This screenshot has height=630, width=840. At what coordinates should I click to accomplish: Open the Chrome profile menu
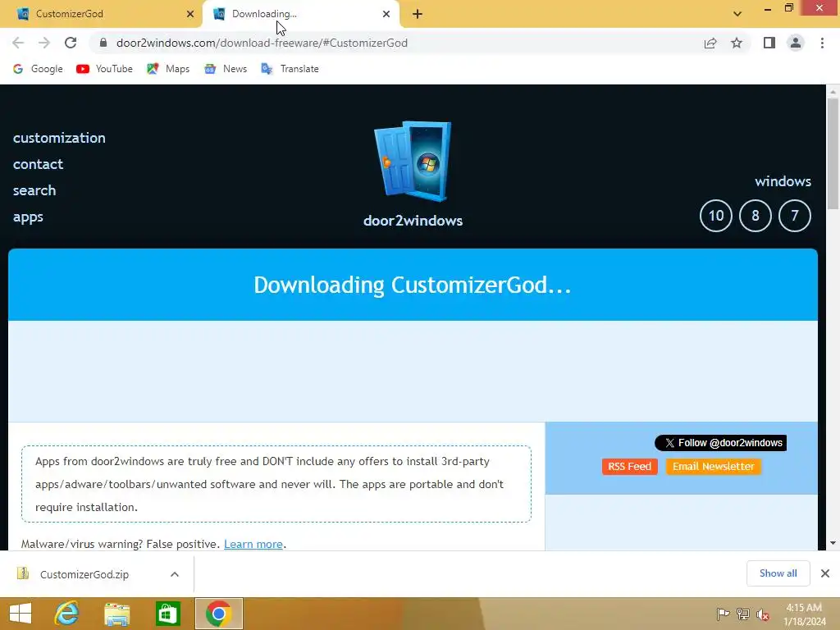[796, 43]
